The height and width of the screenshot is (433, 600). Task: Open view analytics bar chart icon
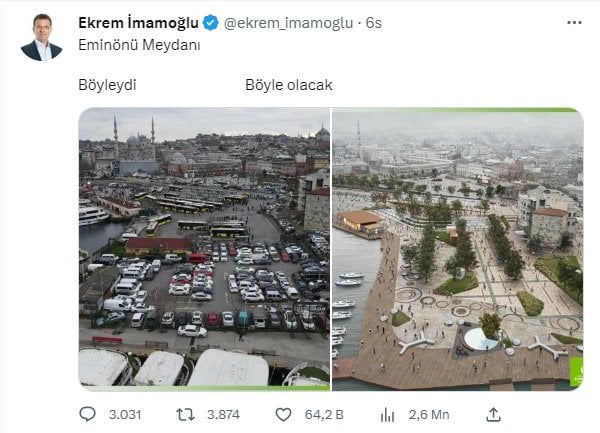click(x=387, y=415)
